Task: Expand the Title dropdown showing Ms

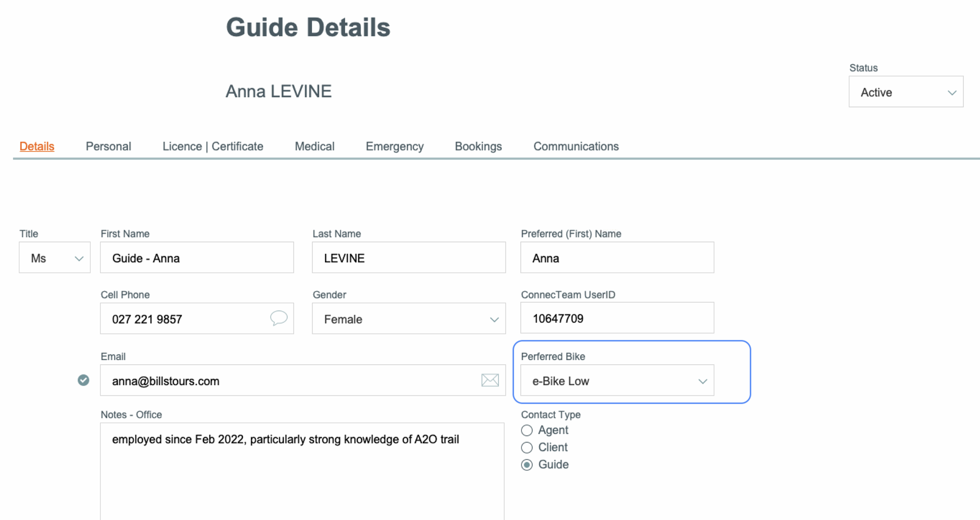Action: 54,258
